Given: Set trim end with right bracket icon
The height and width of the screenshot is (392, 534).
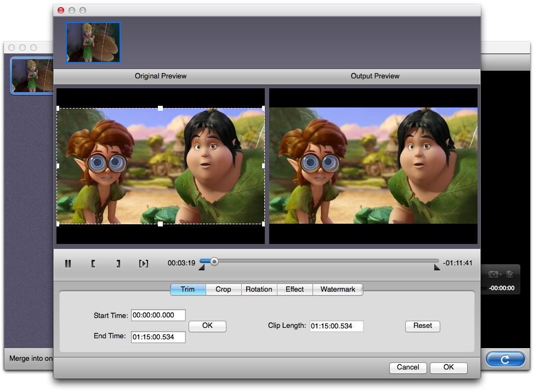Looking at the screenshot, I should coord(118,263).
